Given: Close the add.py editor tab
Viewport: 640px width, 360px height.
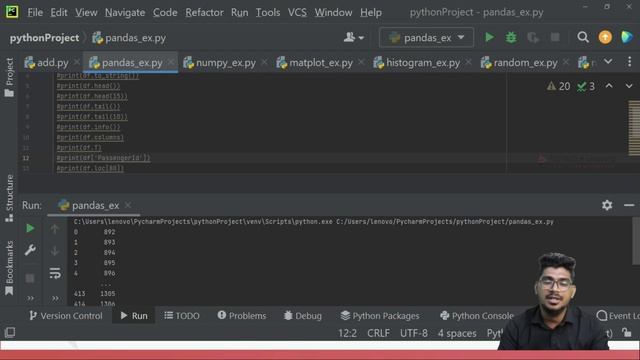Looking at the screenshot, I should click(77, 62).
